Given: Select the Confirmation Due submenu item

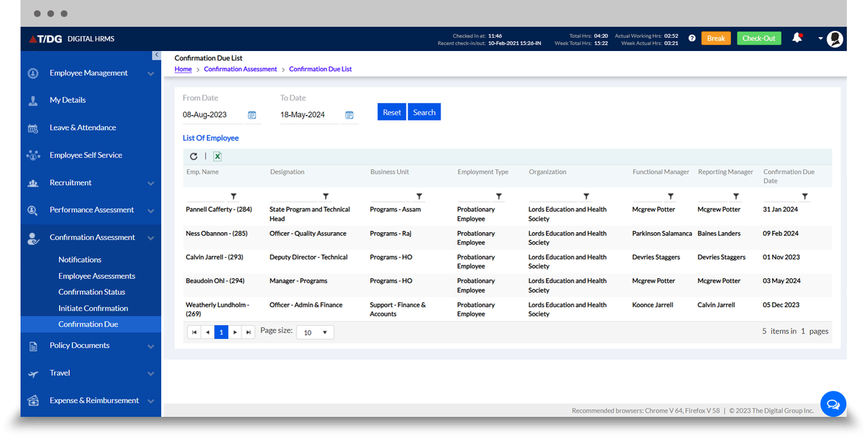Looking at the screenshot, I should (91, 324).
